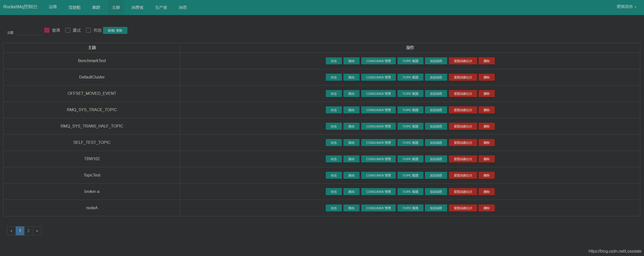Click 路由 for BenchmarkTest
The image size is (644, 256).
[351, 61]
